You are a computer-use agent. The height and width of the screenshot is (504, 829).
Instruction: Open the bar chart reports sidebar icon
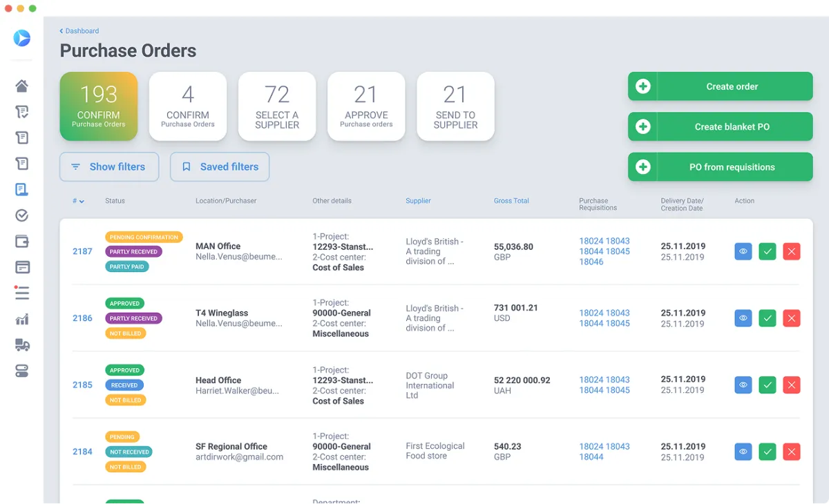tap(22, 319)
